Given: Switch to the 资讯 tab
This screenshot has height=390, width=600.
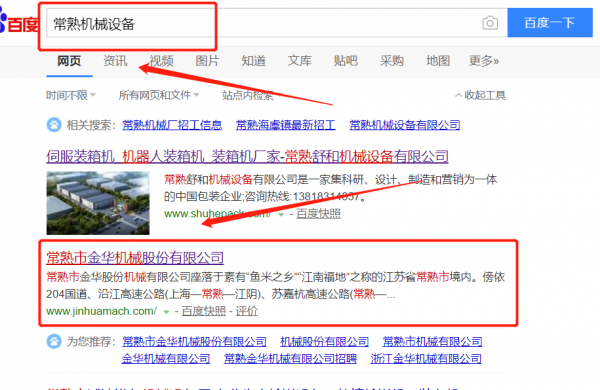Looking at the screenshot, I should pyautogui.click(x=115, y=60).
